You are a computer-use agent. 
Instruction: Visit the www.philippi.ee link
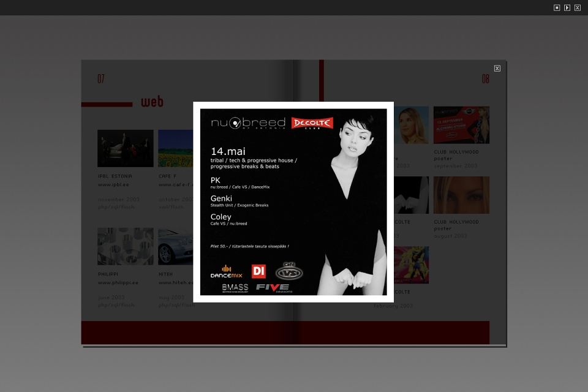point(118,282)
